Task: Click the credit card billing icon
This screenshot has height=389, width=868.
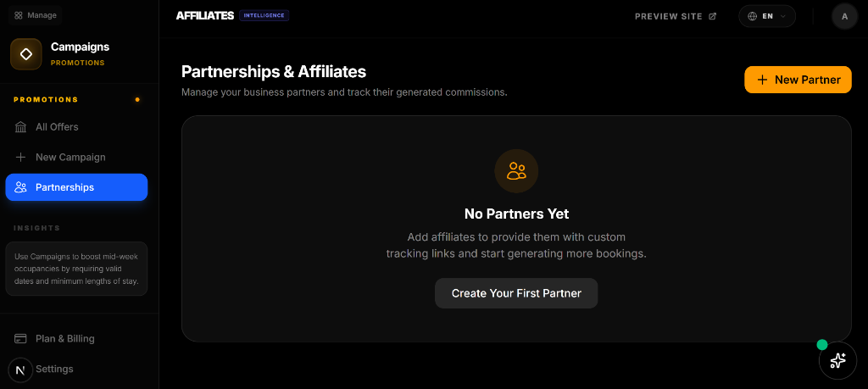Action: (x=21, y=339)
